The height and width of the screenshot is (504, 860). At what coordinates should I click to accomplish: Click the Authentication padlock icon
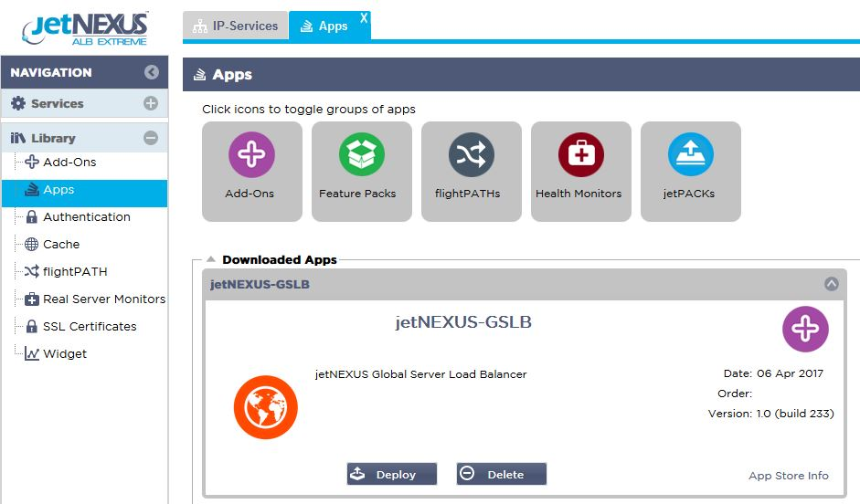[32, 217]
